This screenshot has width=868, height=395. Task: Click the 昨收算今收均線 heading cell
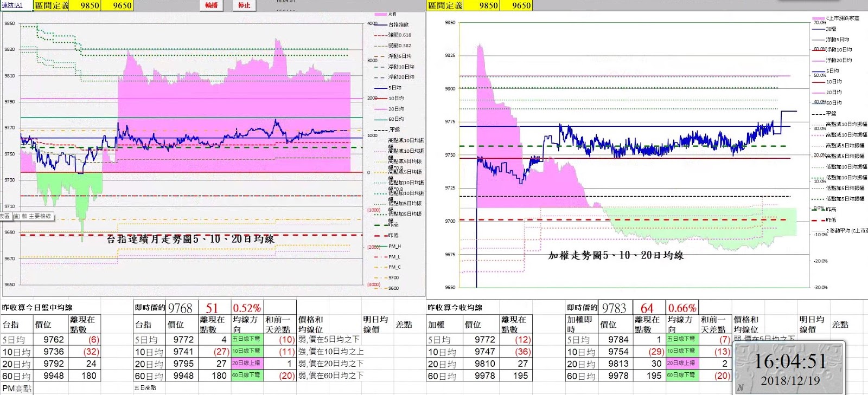pyautogui.click(x=455, y=307)
